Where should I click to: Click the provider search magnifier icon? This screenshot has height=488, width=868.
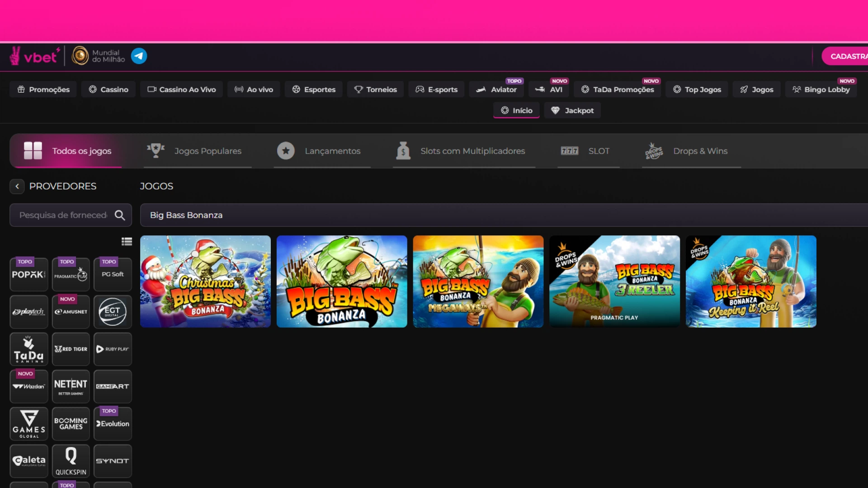point(120,215)
